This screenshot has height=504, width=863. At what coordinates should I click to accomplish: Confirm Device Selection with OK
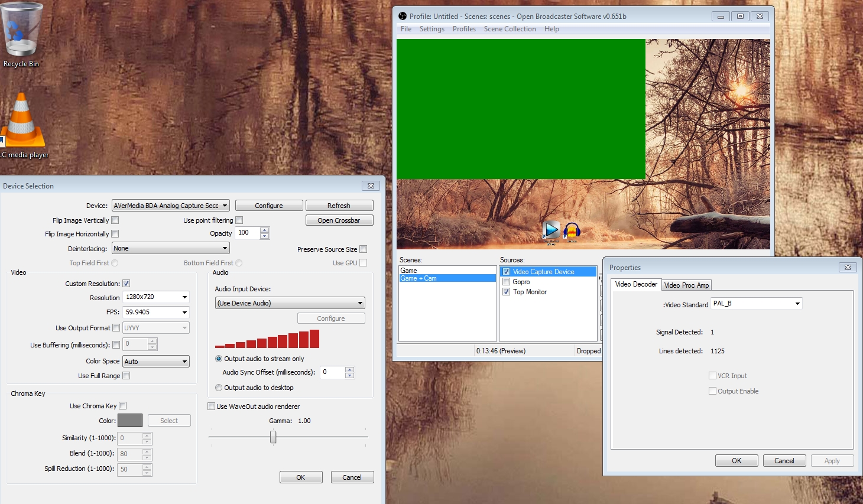click(x=301, y=477)
